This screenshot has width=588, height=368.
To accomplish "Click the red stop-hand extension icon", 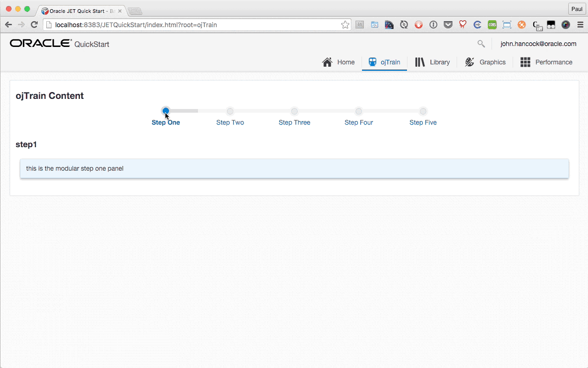I will tap(418, 25).
